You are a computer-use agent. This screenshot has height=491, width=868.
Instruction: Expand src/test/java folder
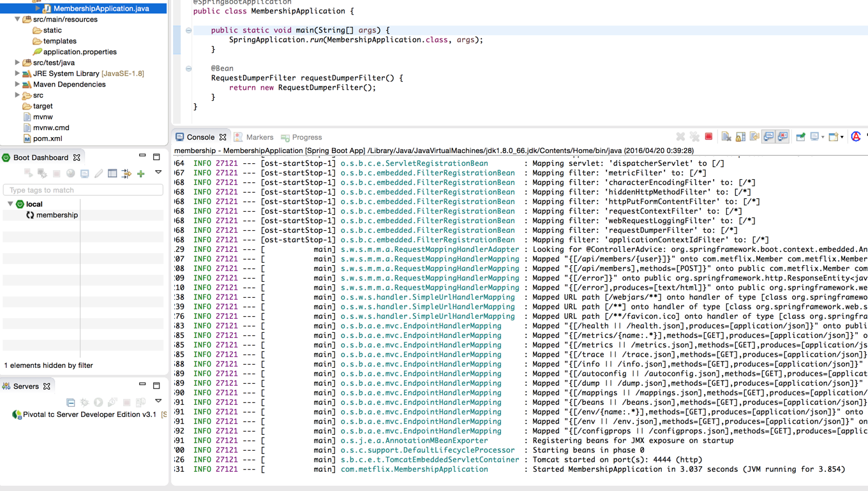point(17,62)
